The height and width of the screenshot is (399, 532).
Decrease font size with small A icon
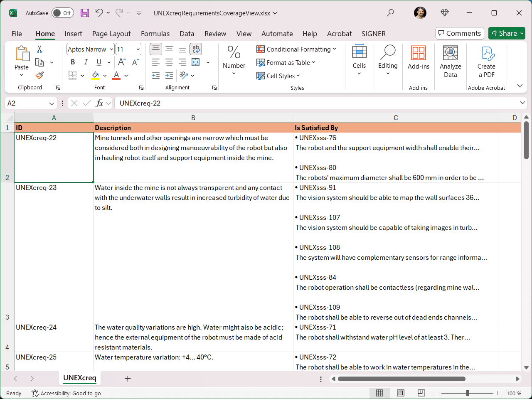pyautogui.click(x=135, y=62)
